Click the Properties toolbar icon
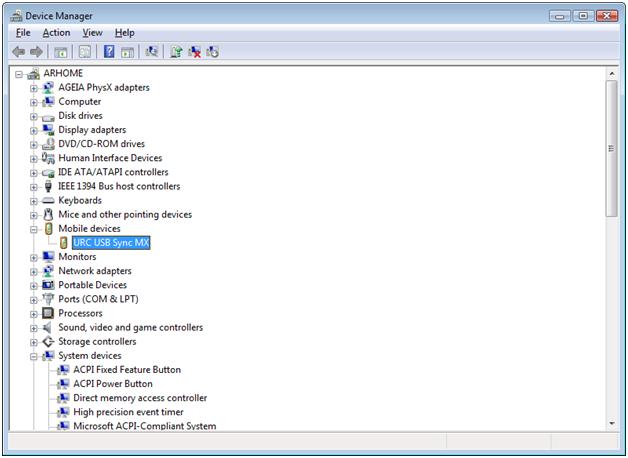The height and width of the screenshot is (458, 628). pos(85,52)
